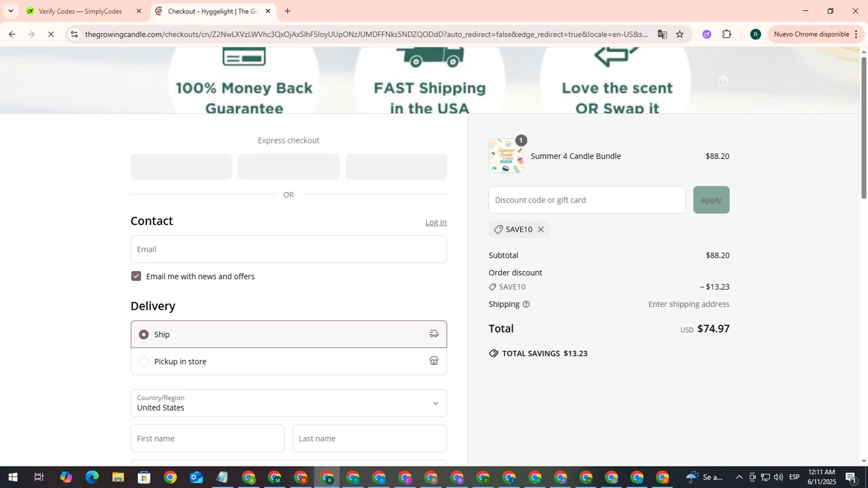This screenshot has width=868, height=488.
Task: Close the Checkout tab
Action: 268,11
